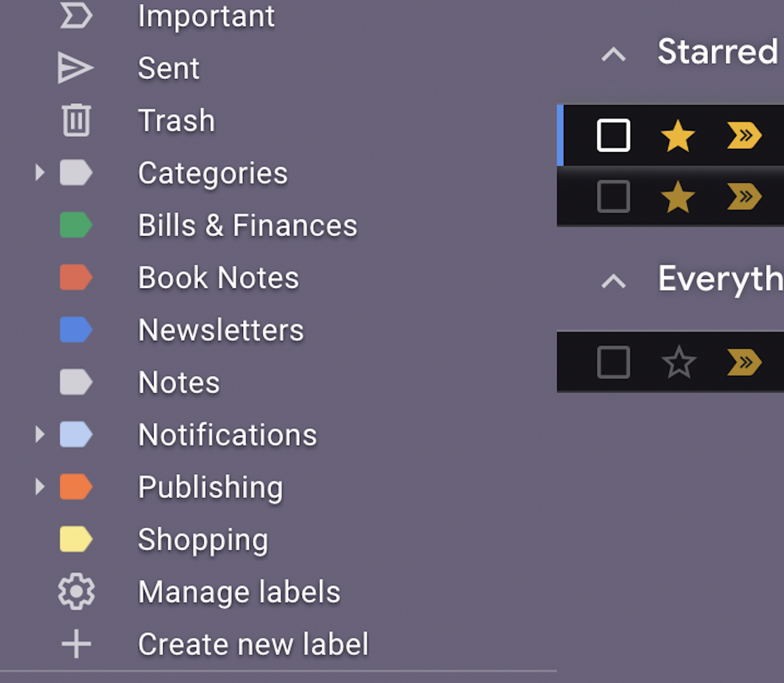This screenshot has height=683, width=784.
Task: Expand the Categories label tree
Action: (x=40, y=173)
